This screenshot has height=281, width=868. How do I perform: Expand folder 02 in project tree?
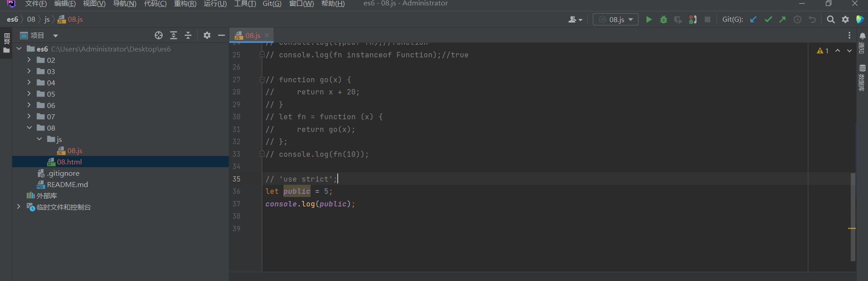pyautogui.click(x=29, y=60)
